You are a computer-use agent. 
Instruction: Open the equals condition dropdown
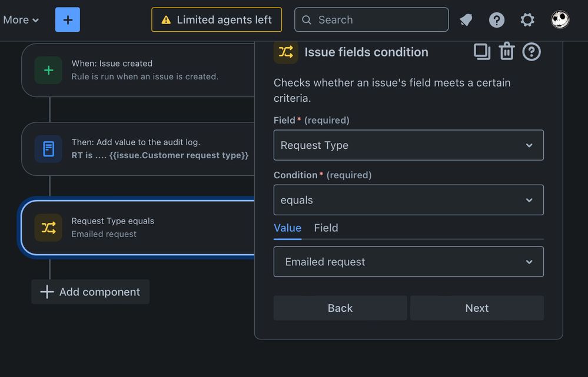coord(408,200)
